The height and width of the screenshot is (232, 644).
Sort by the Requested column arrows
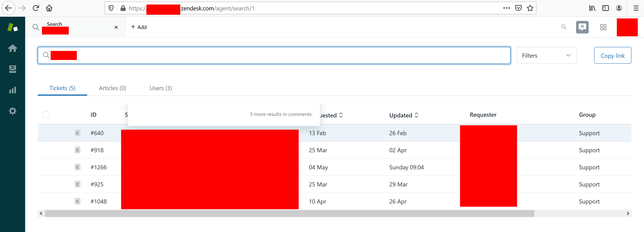click(x=341, y=115)
